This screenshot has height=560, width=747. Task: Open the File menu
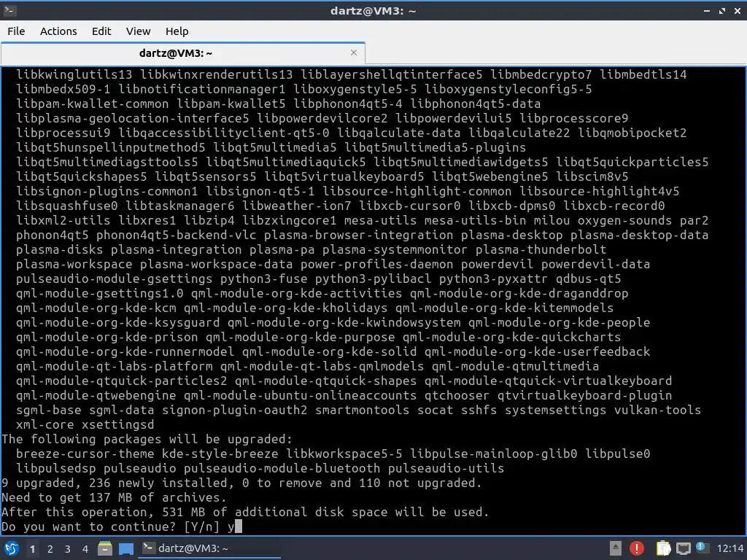tap(16, 31)
